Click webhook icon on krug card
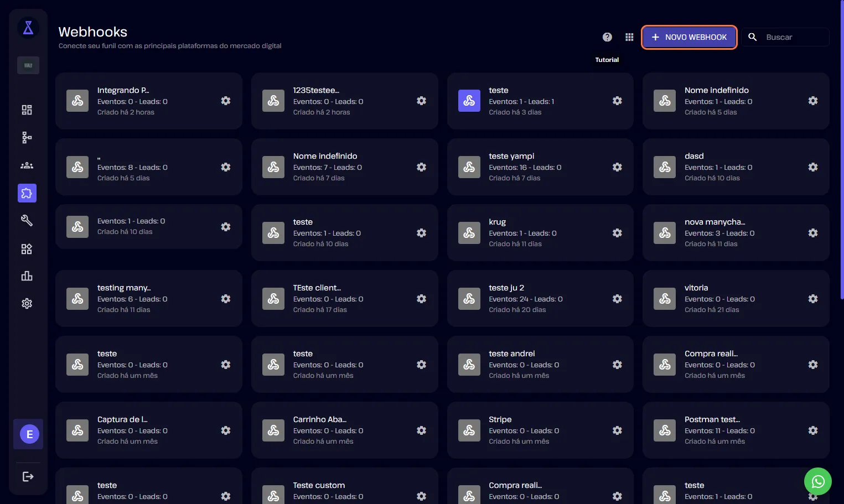 [x=469, y=233]
